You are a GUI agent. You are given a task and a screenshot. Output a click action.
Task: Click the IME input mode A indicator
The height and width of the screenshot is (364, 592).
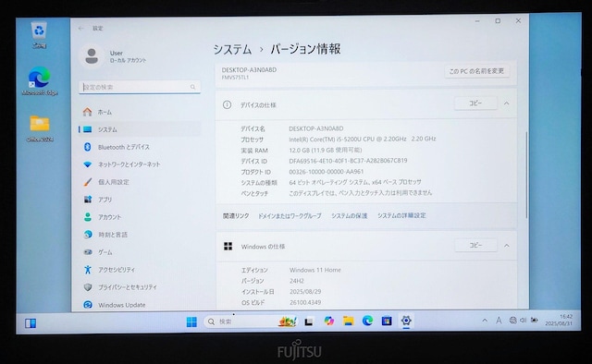[499, 321]
